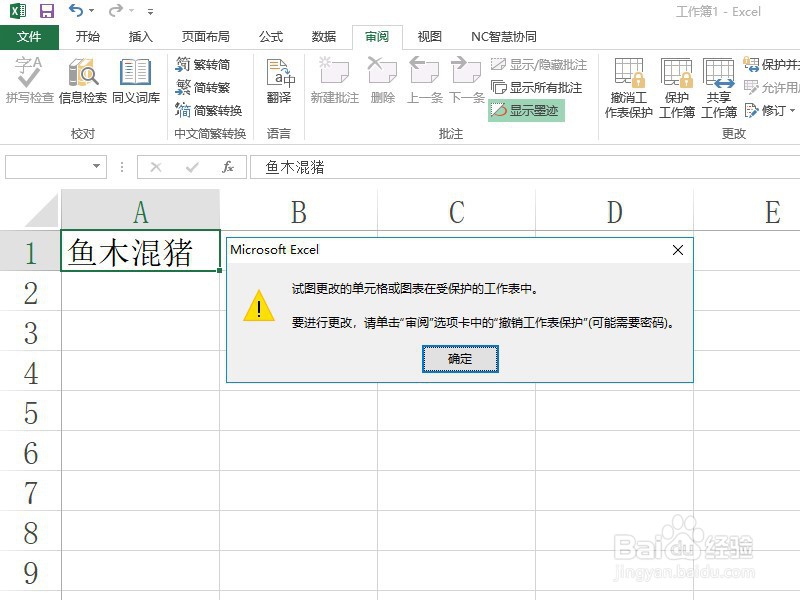Open 简繁转换 options
800x600 pixels.
coord(208,110)
